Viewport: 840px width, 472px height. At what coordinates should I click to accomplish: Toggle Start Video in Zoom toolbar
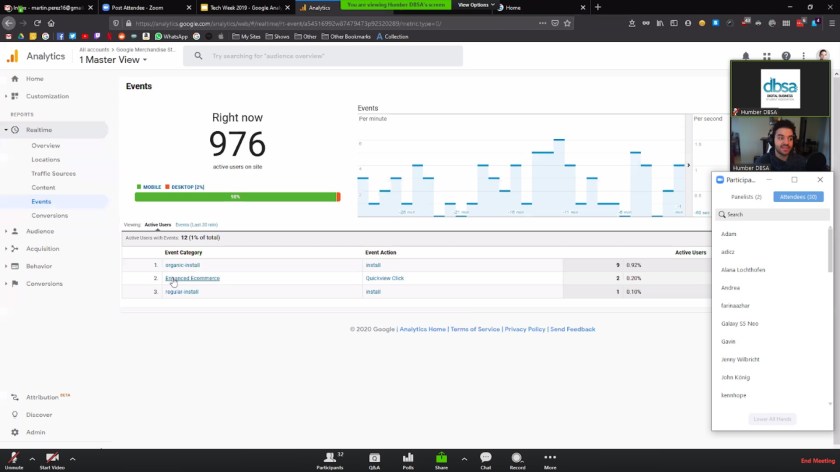(52, 458)
